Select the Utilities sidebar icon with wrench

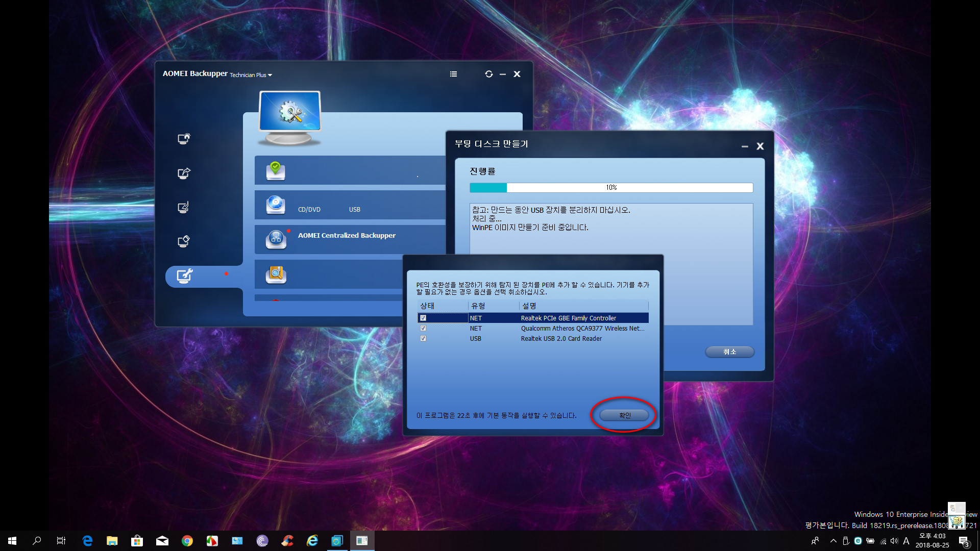[184, 276]
